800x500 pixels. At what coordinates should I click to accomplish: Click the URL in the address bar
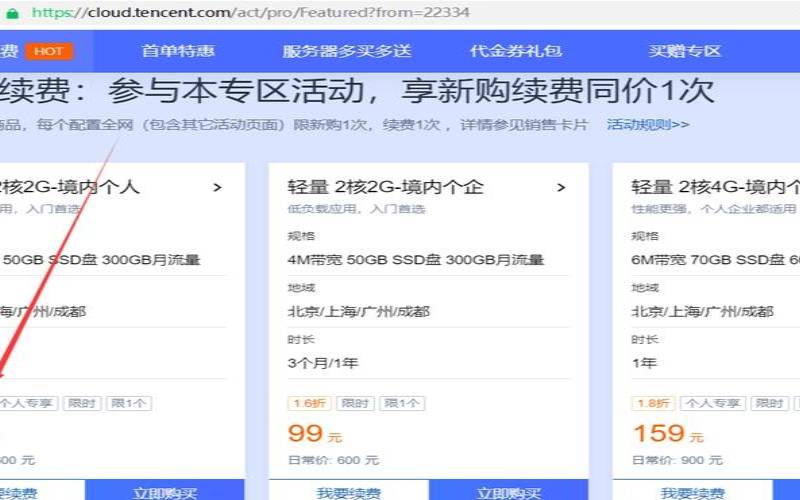251,12
